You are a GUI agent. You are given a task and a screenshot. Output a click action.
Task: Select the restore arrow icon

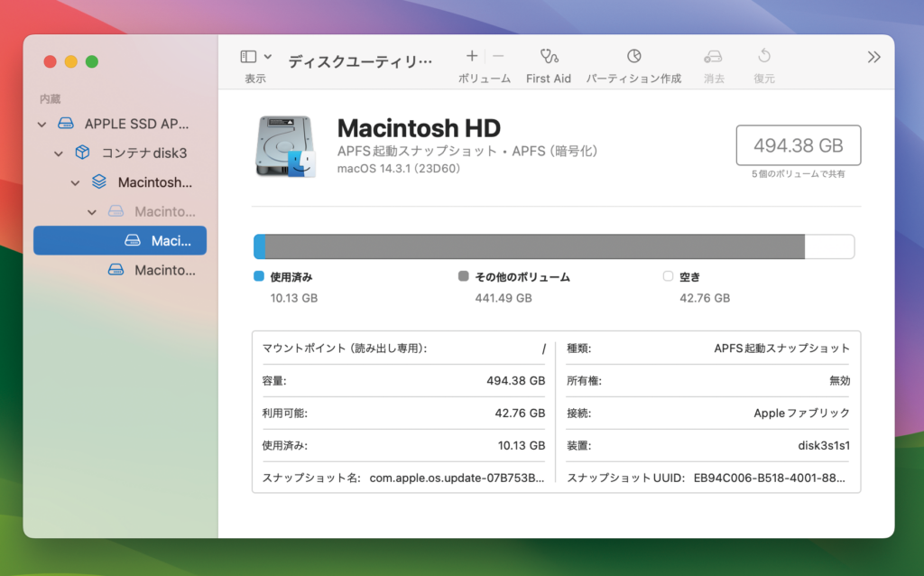763,56
